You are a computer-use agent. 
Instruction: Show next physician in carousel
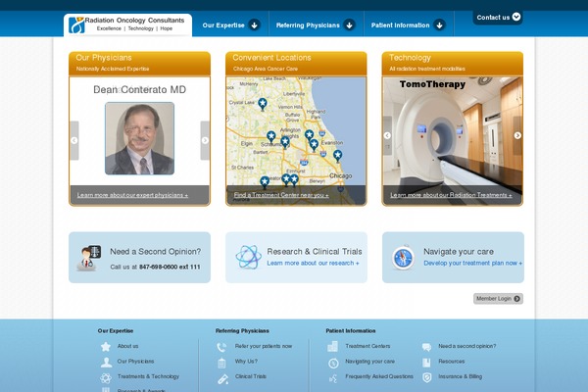click(x=205, y=140)
